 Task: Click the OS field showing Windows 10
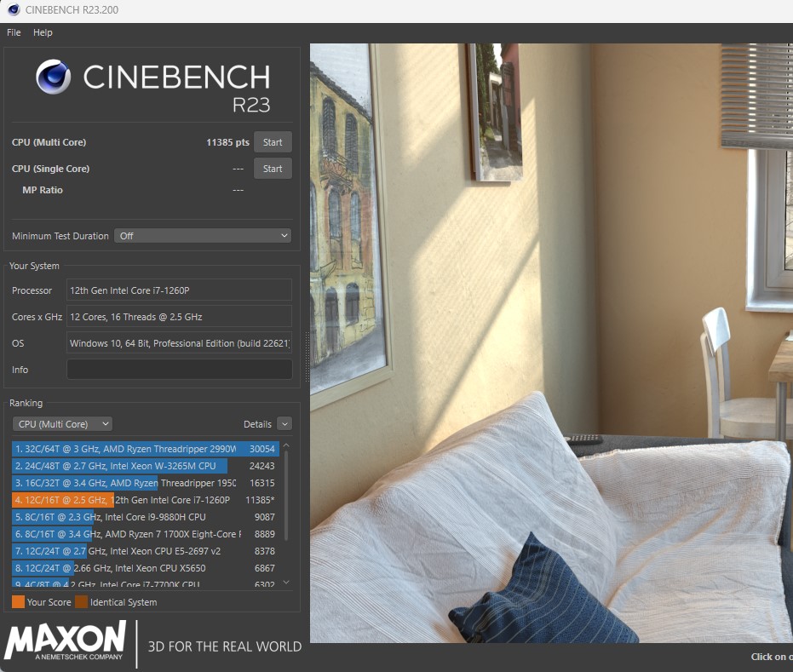pos(179,343)
